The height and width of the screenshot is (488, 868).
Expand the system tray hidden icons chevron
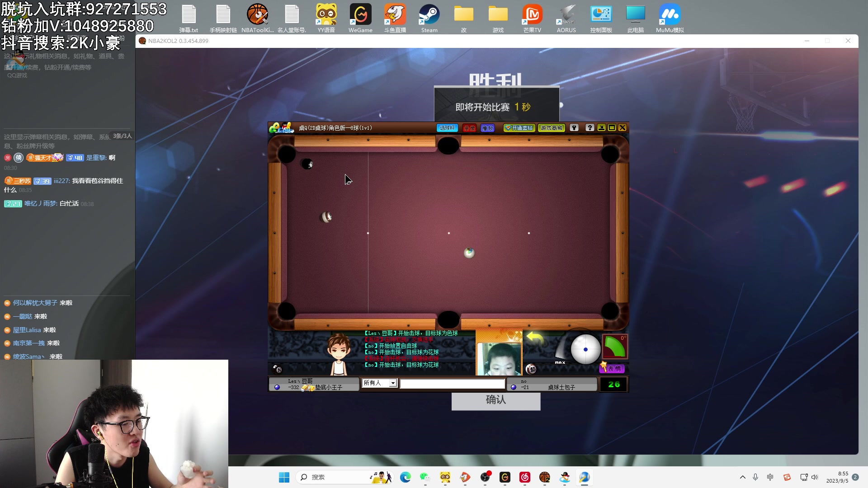pyautogui.click(x=742, y=477)
